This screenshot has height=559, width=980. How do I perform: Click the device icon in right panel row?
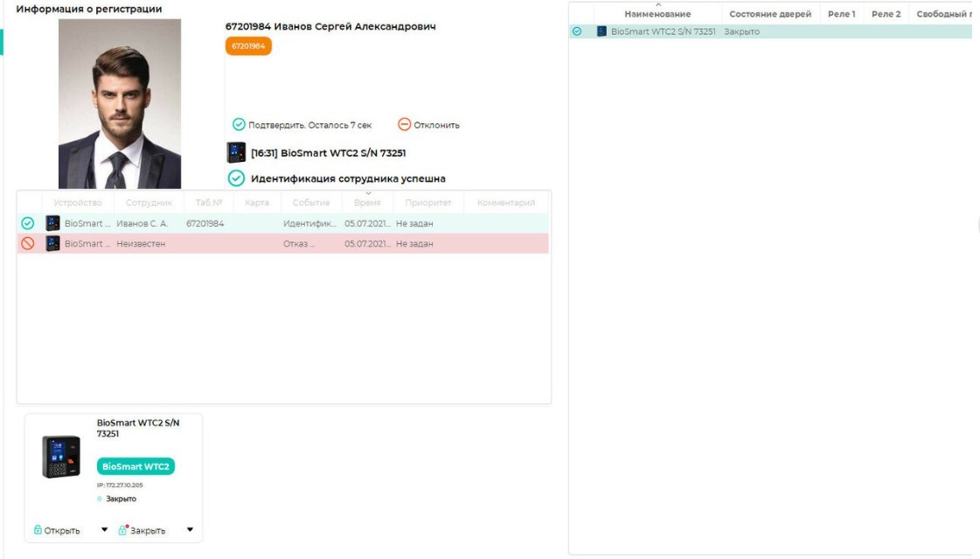pos(601,31)
